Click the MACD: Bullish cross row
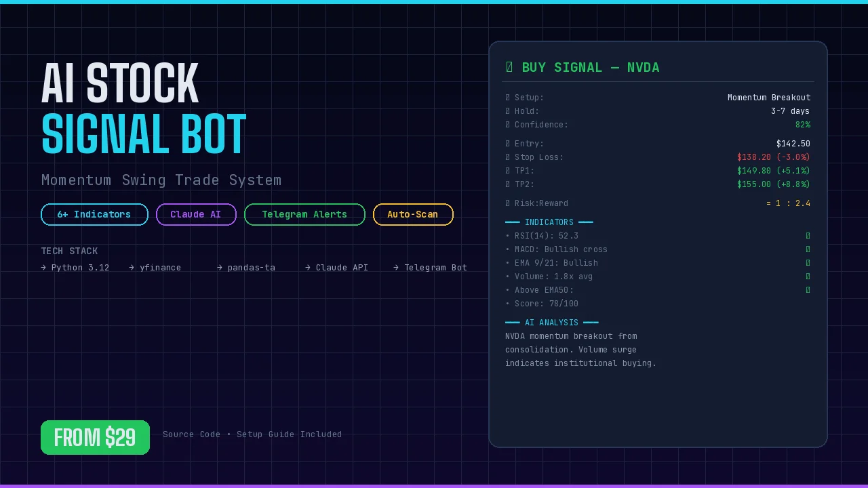The height and width of the screenshot is (488, 868). pos(658,249)
